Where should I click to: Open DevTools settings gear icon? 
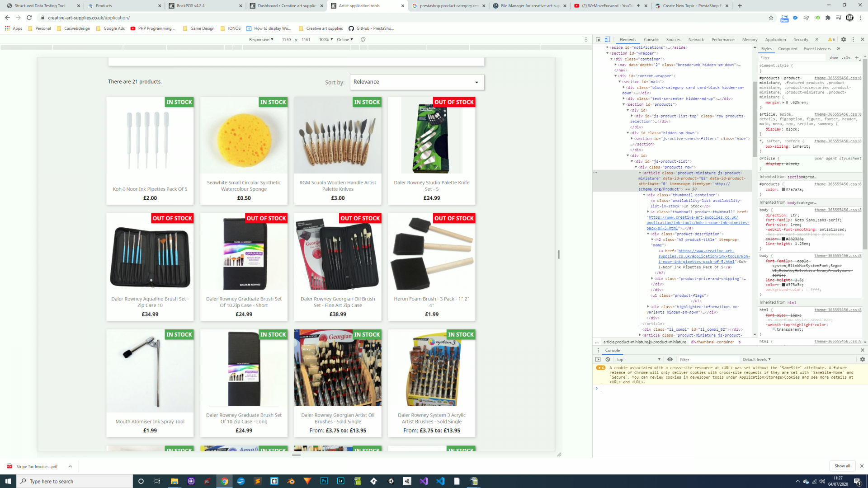tap(844, 39)
